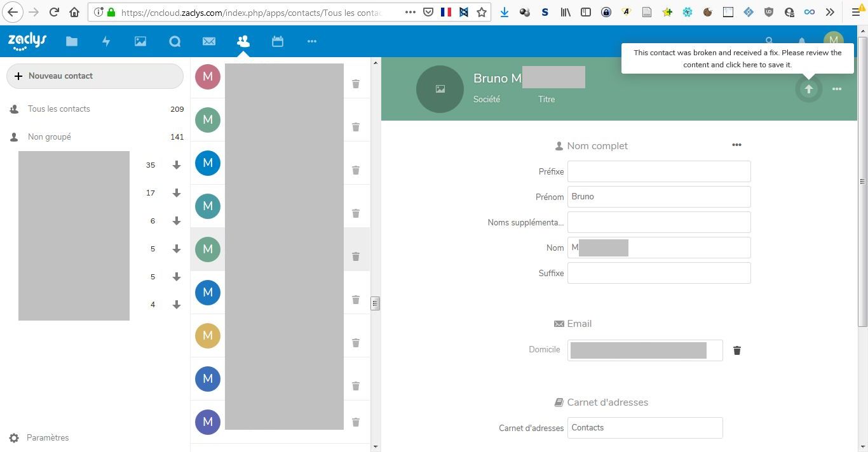Select Non groupé contacts group

(x=49, y=136)
